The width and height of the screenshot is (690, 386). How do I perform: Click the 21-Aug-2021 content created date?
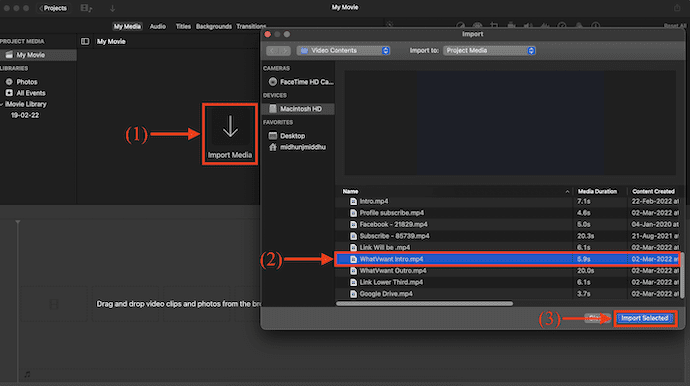pyautogui.click(x=655, y=236)
